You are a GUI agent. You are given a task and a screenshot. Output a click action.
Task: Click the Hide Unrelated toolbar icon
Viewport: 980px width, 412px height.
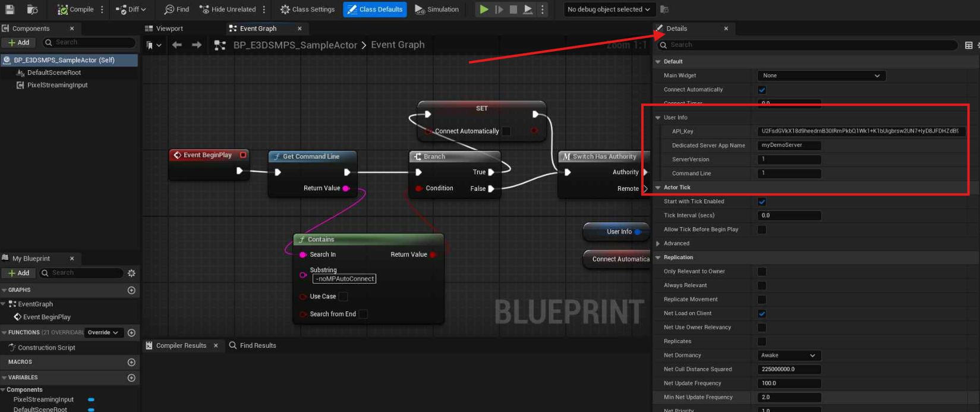pyautogui.click(x=204, y=10)
